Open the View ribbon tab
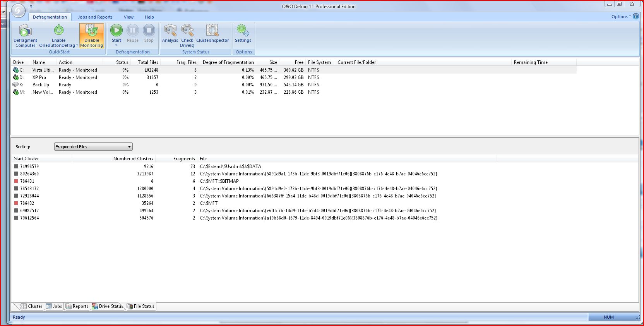 click(128, 17)
